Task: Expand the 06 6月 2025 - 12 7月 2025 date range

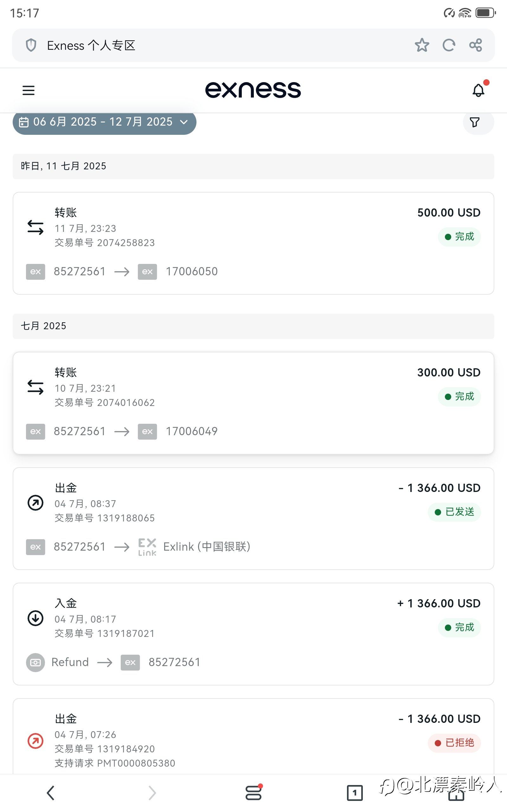Action: [x=104, y=122]
